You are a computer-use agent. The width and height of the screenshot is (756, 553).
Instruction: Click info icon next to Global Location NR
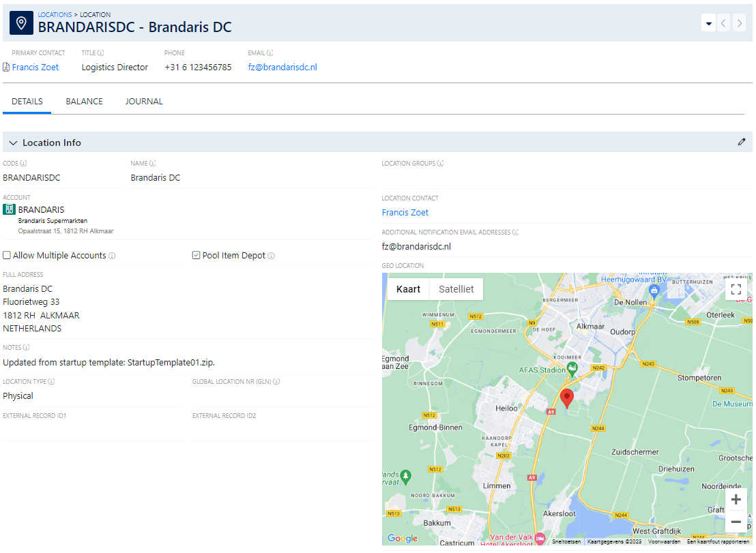(276, 382)
